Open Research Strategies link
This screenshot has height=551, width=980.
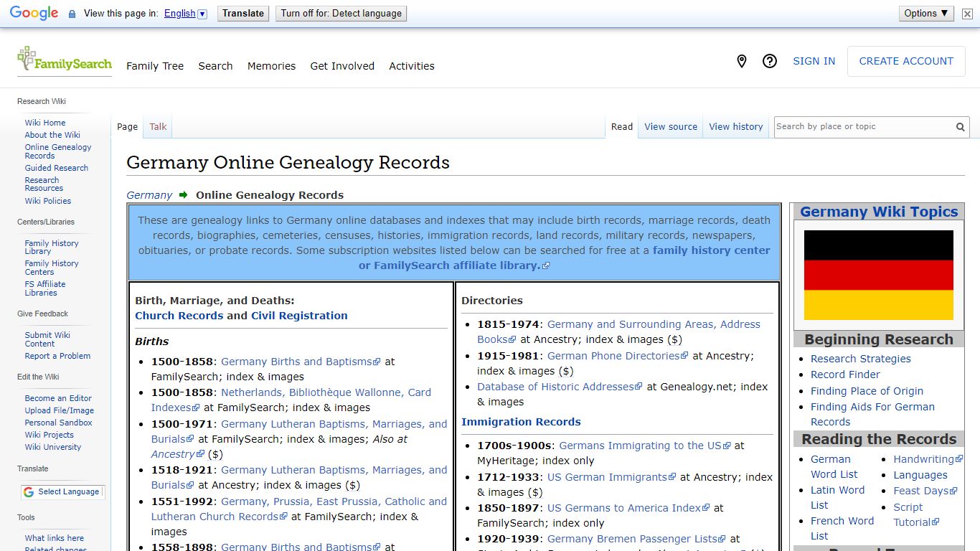861,359
